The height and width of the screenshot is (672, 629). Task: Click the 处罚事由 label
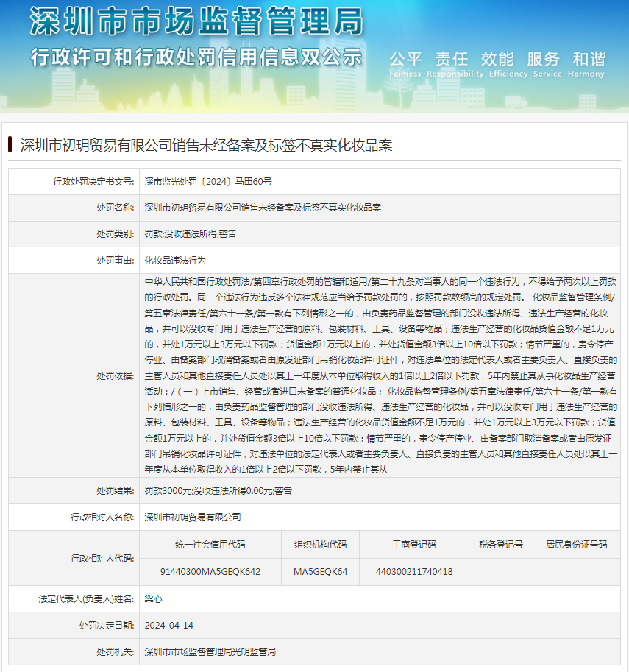point(116,260)
